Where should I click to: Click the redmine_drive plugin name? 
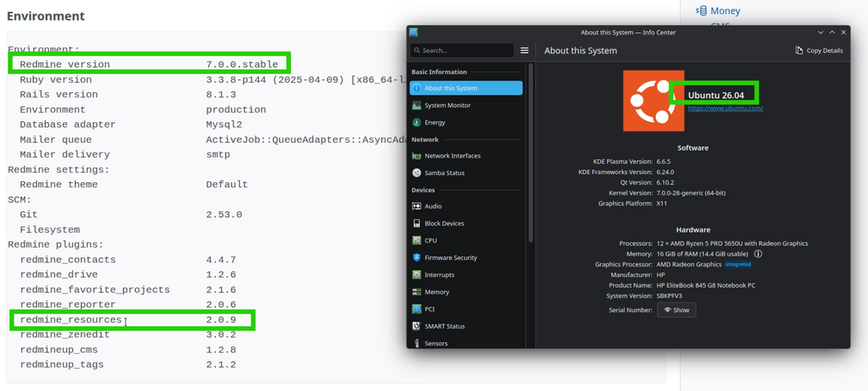coord(58,275)
